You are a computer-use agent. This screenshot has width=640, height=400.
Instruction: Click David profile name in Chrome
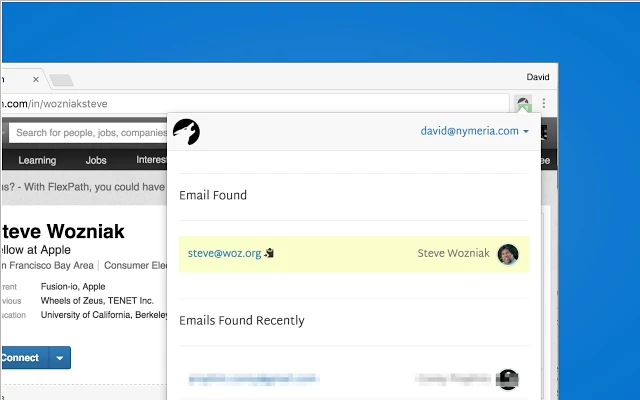[x=538, y=77]
